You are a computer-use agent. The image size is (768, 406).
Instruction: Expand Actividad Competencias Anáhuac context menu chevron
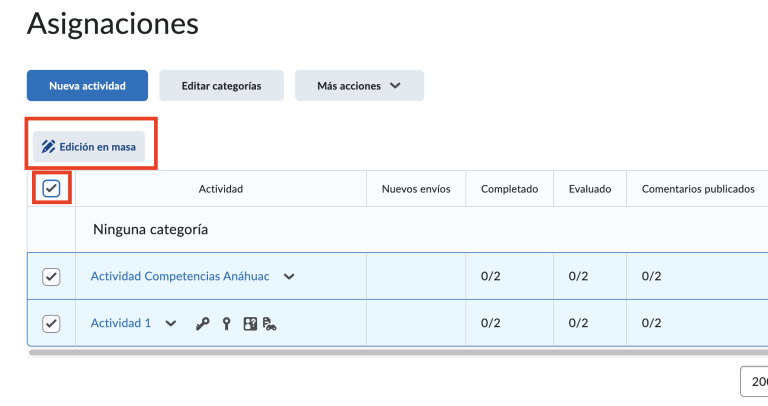pos(289,277)
